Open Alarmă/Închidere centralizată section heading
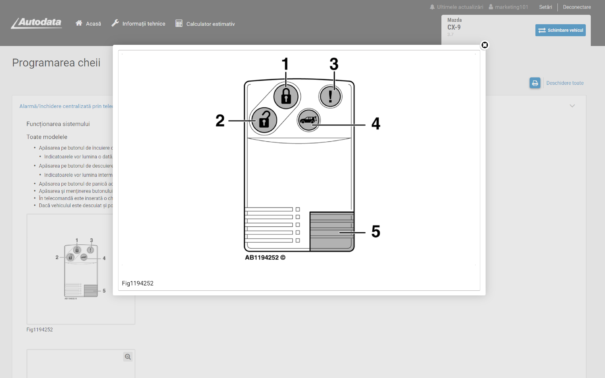The height and width of the screenshot is (378, 605). 66,106
